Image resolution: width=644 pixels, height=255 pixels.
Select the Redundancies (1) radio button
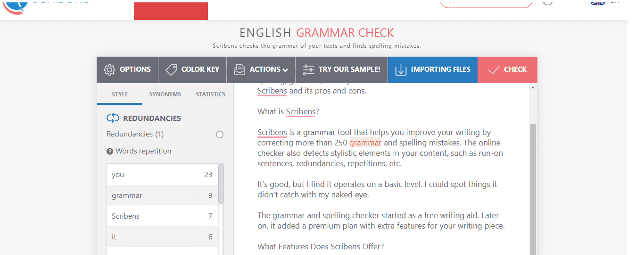pyautogui.click(x=219, y=135)
